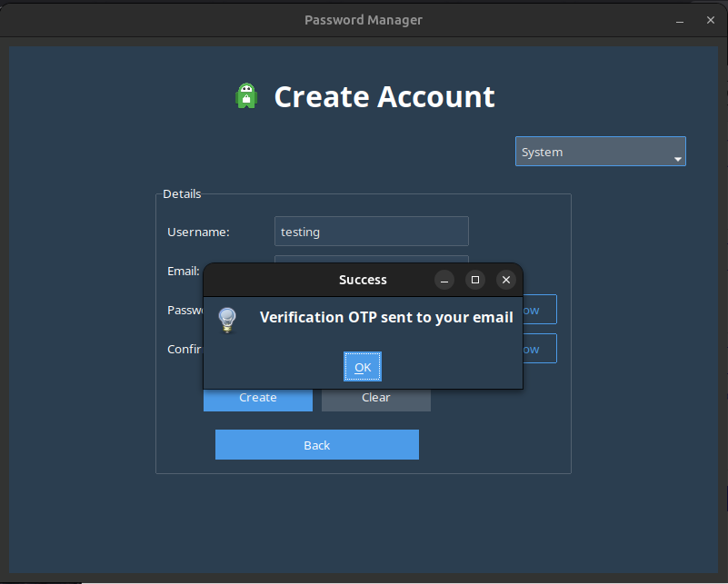Click the Success dialog title bar
This screenshot has height=584, width=728.
(363, 280)
